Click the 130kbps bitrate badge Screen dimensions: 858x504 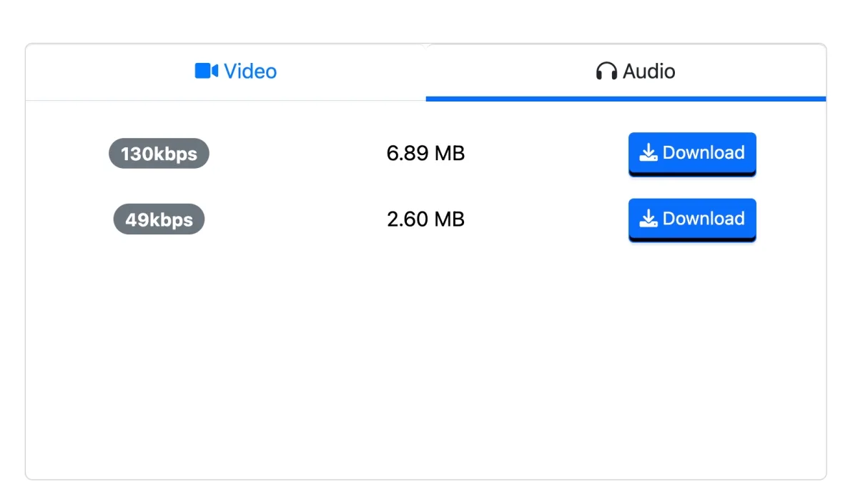coord(159,154)
